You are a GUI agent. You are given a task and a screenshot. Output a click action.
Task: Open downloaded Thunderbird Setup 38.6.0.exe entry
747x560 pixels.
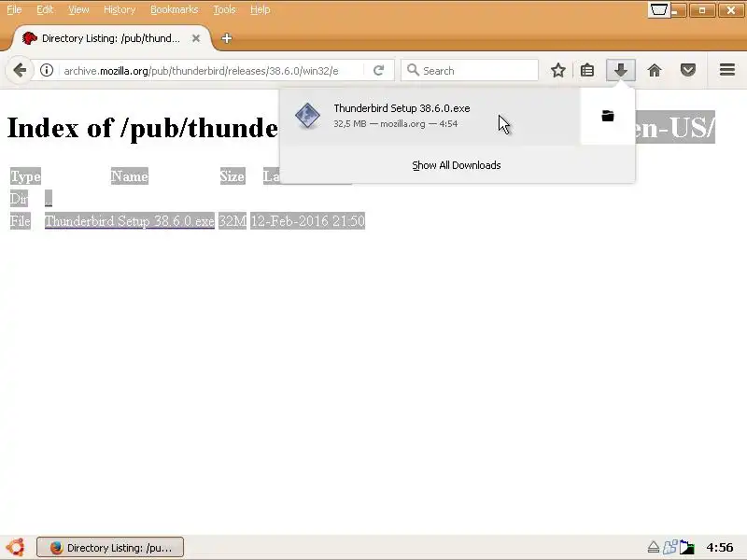click(x=430, y=116)
